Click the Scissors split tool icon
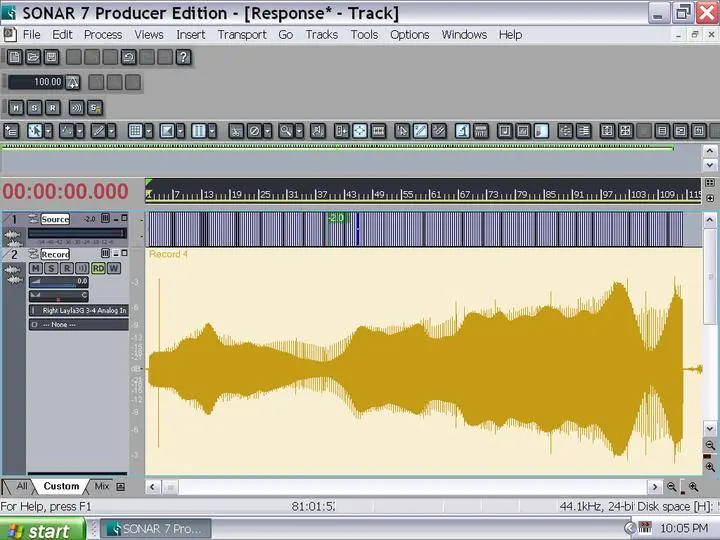 pos(236,131)
